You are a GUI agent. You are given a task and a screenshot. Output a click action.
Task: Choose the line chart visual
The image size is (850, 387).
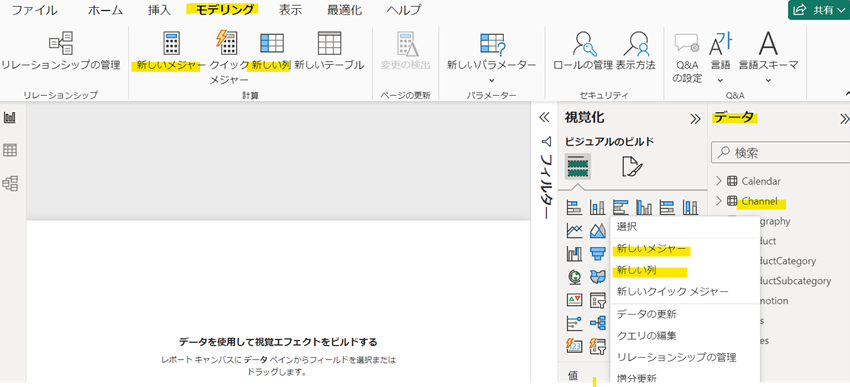(574, 230)
